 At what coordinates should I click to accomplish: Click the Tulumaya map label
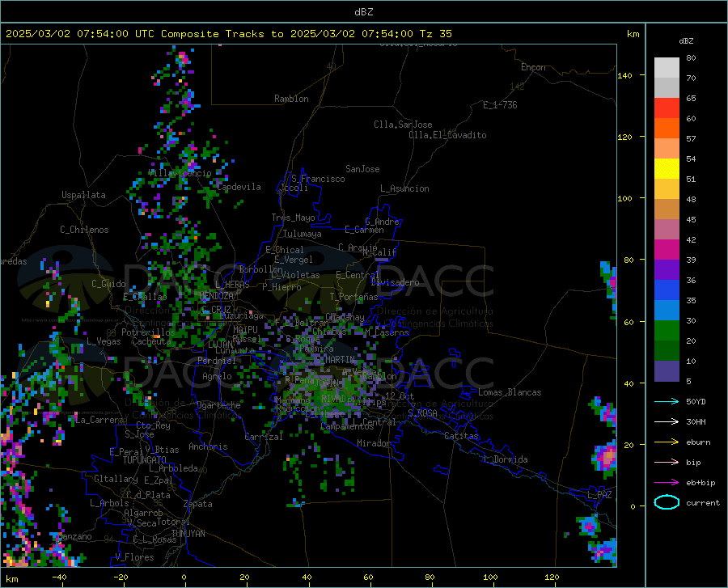point(303,234)
